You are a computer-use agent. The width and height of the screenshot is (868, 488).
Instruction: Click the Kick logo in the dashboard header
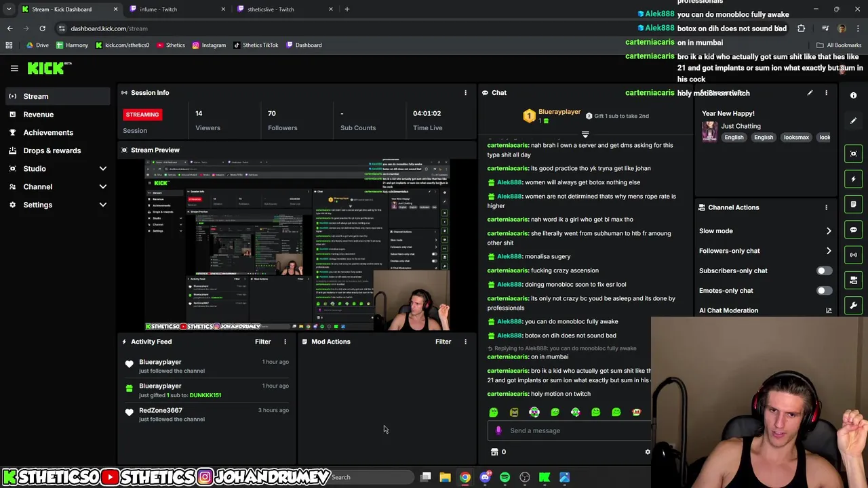click(50, 68)
